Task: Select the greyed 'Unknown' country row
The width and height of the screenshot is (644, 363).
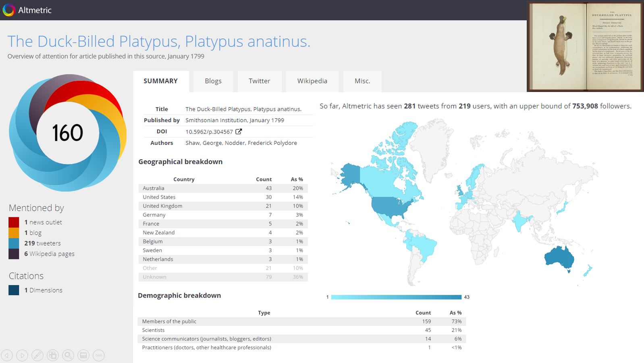Action: (223, 277)
